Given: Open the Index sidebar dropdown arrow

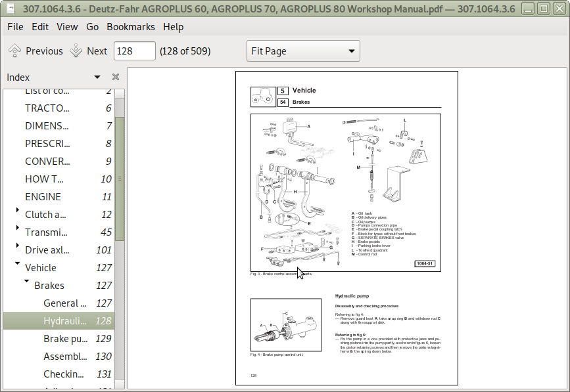Looking at the screenshot, I should click(97, 77).
